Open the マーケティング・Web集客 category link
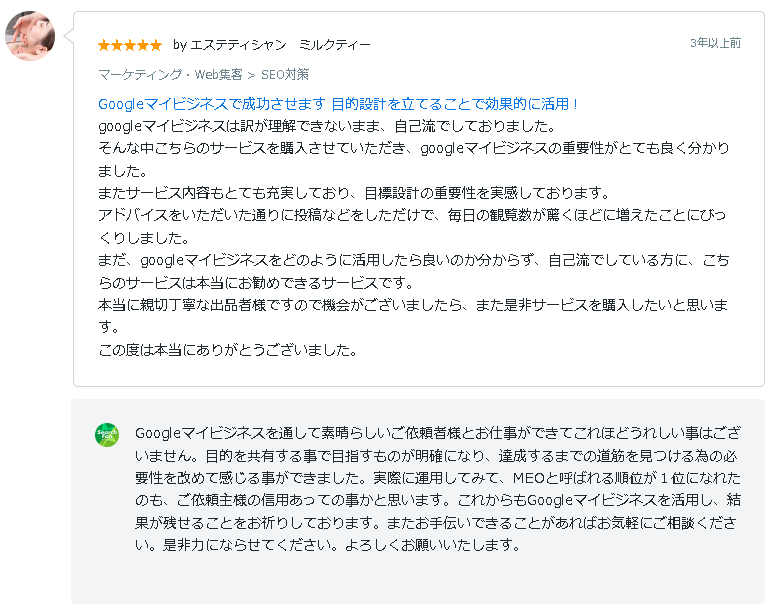773x613 pixels. tap(170, 74)
